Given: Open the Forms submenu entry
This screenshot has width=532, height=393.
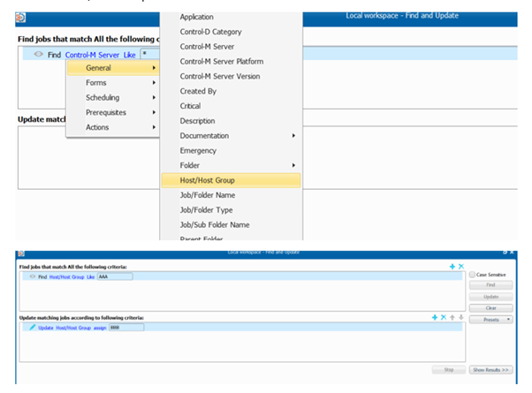Looking at the screenshot, I should point(112,83).
